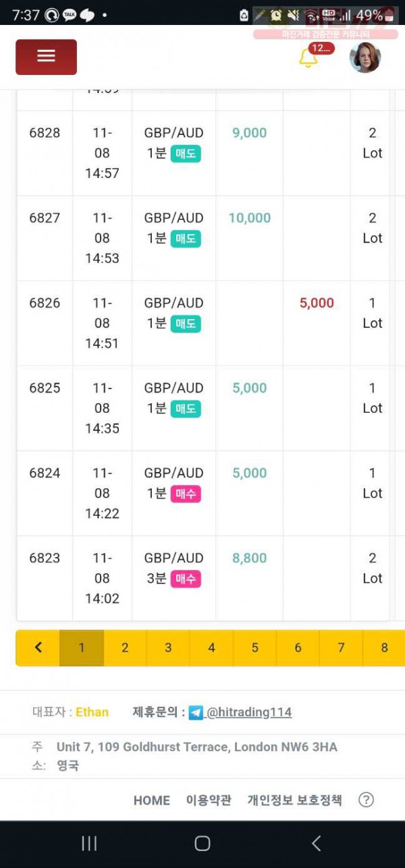
Task: Select page 5 in pagination
Action: [254, 647]
